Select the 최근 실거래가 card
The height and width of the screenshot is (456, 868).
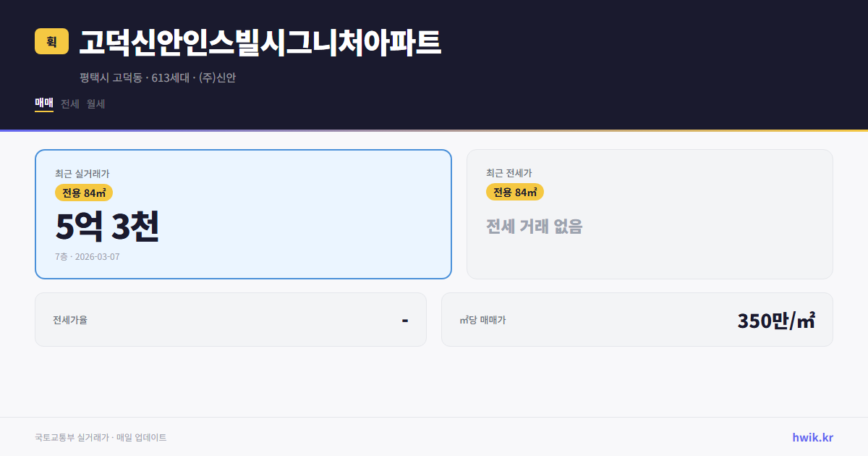tap(243, 214)
